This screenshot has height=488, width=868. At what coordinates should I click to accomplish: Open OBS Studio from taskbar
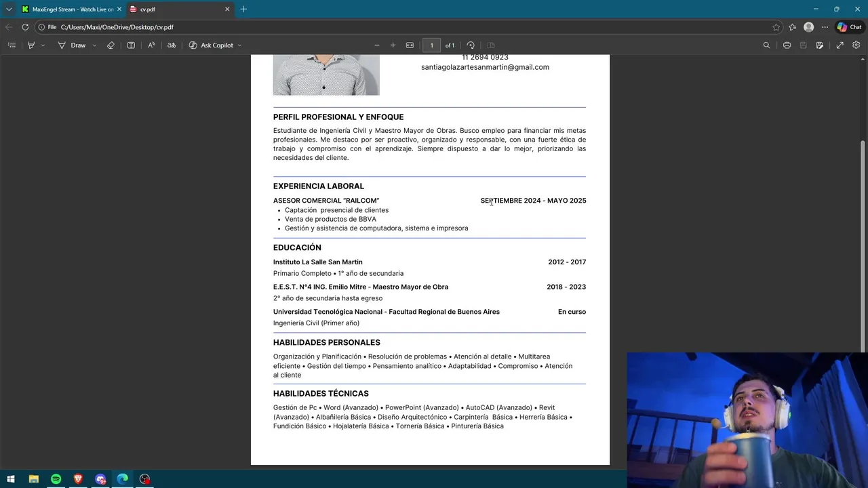tap(144, 479)
